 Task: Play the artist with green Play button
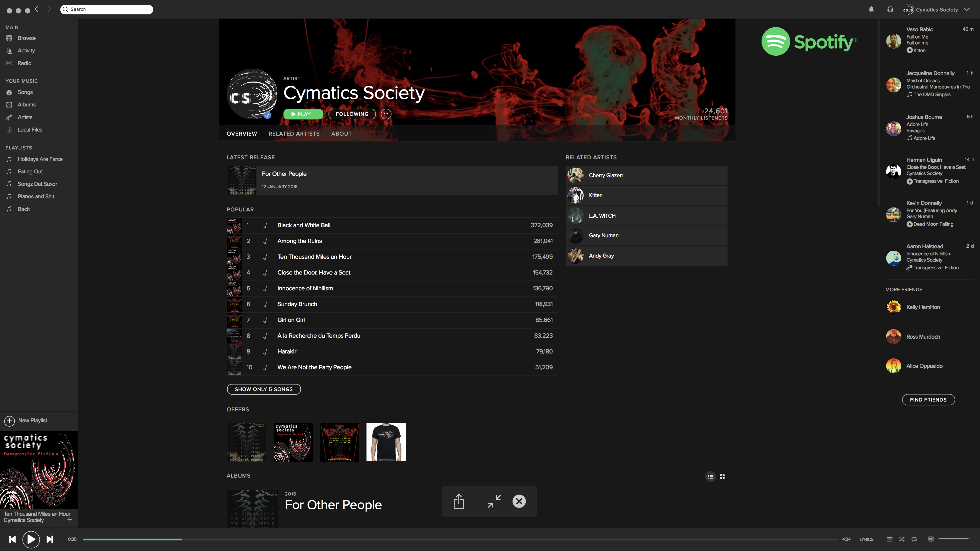point(303,114)
